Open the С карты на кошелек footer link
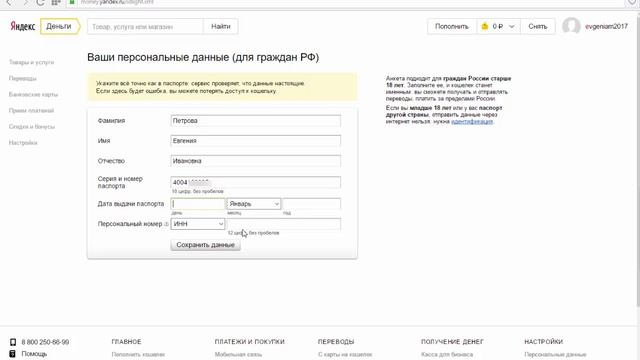This screenshot has width=640, height=360. click(x=345, y=355)
